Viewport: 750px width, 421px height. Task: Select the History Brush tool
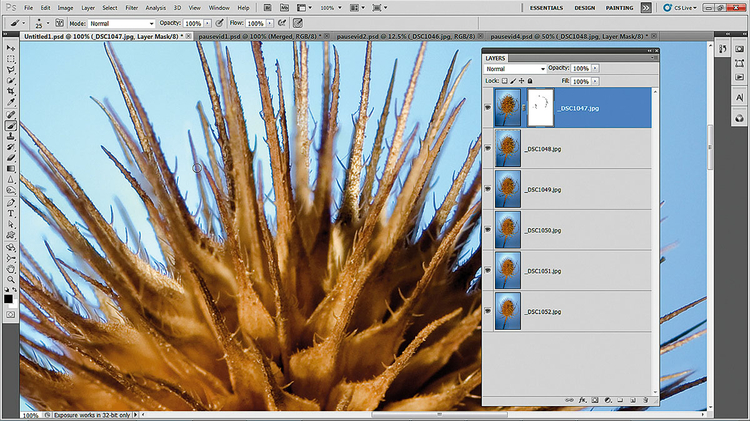pos(11,147)
